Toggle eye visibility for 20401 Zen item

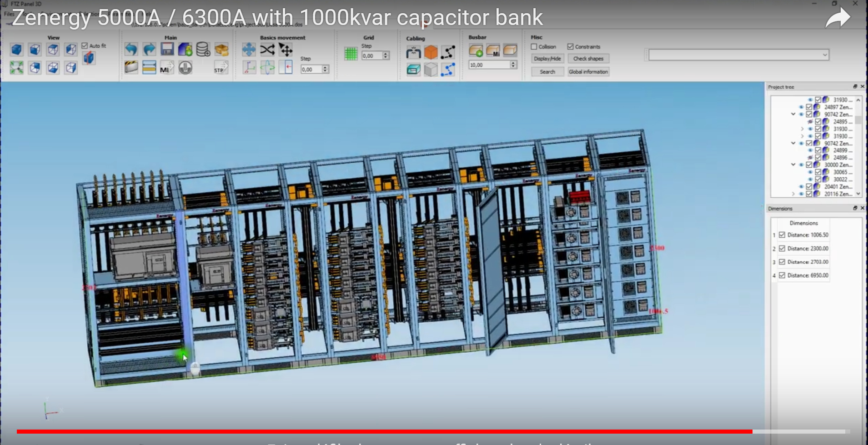(801, 186)
